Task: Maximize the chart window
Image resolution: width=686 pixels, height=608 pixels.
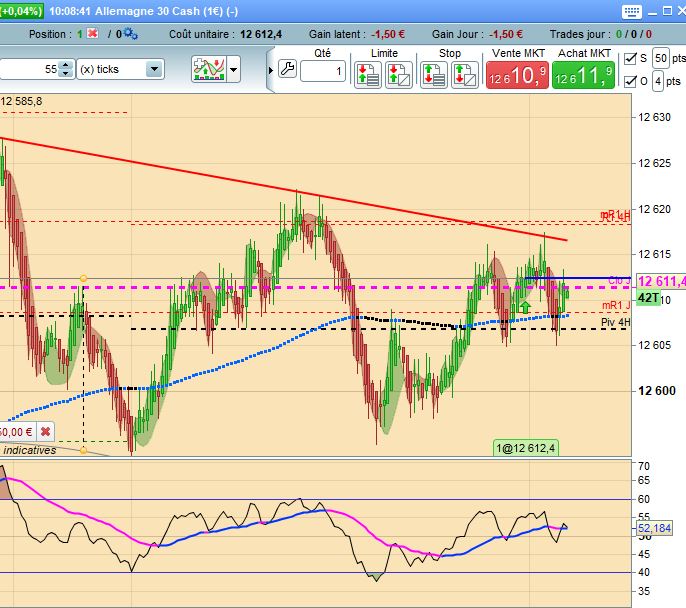Action: click(x=667, y=11)
